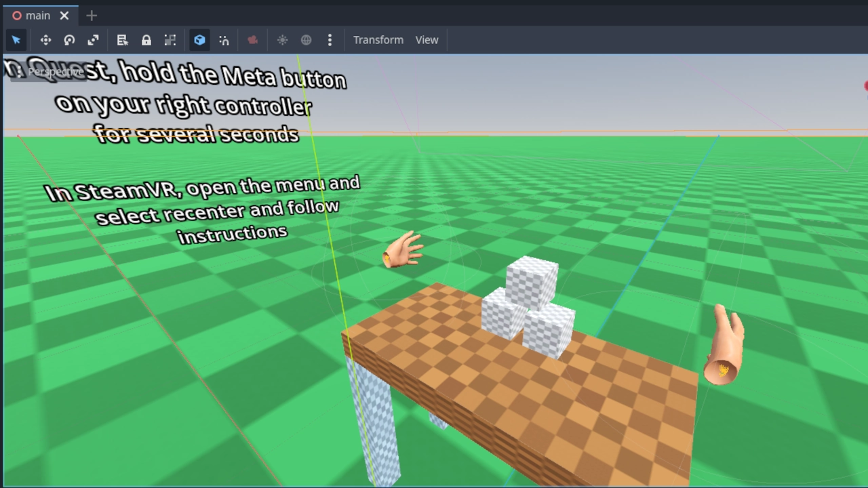The image size is (868, 488).
Task: Toggle camera override button
Action: tap(252, 40)
